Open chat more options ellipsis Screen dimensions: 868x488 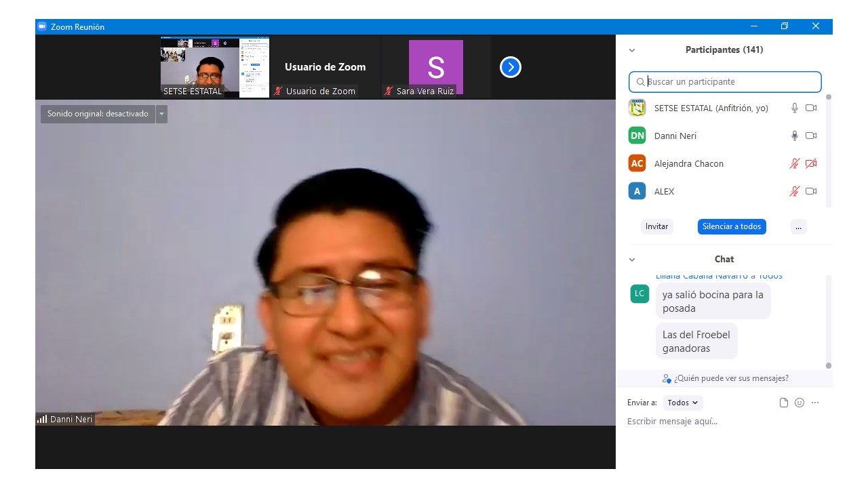click(x=815, y=403)
